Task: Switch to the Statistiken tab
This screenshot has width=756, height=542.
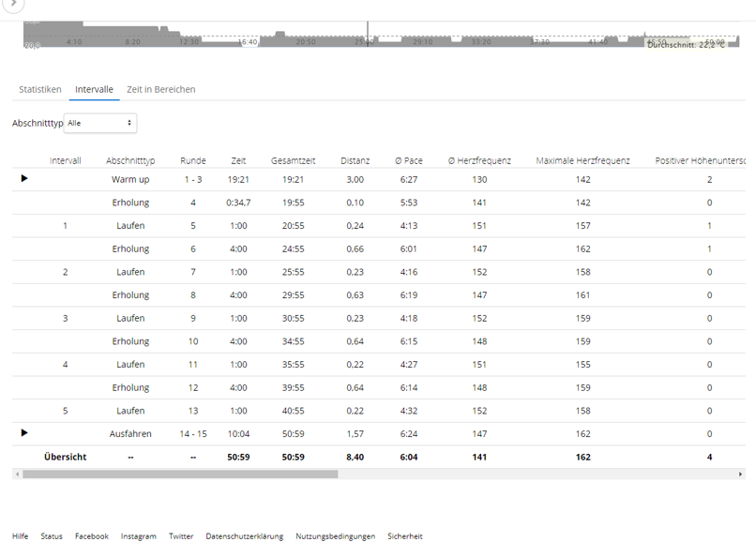Action: pyautogui.click(x=40, y=90)
